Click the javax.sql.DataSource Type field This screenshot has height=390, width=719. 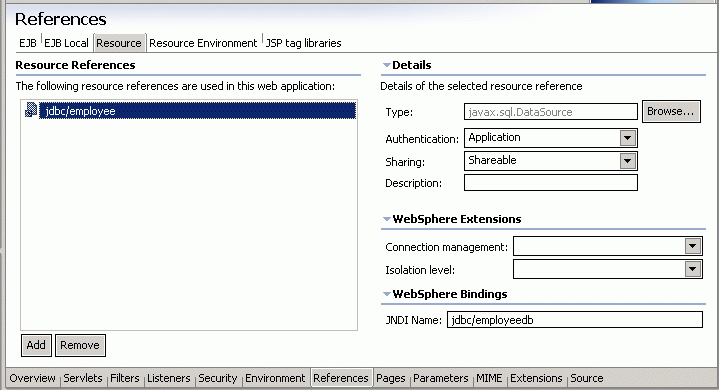coord(550,112)
